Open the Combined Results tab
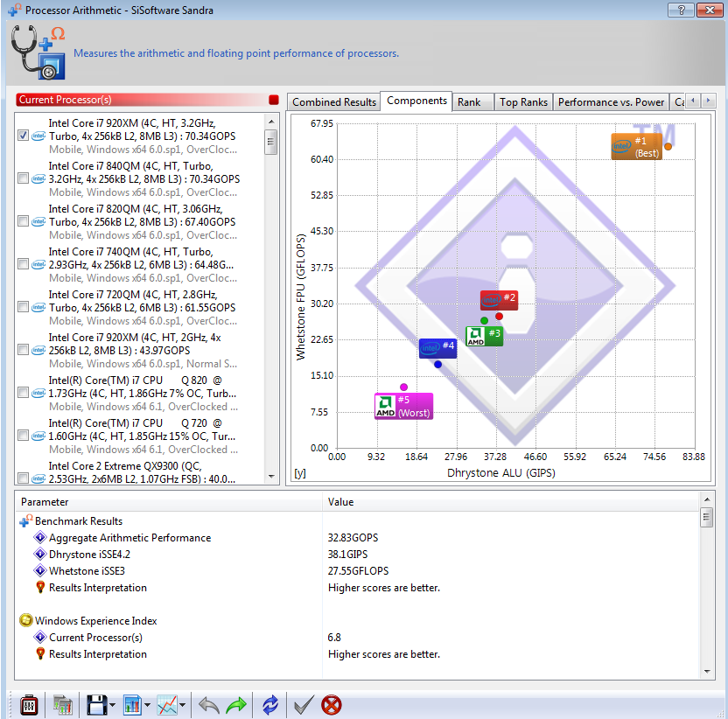The height and width of the screenshot is (719, 728). [x=334, y=102]
